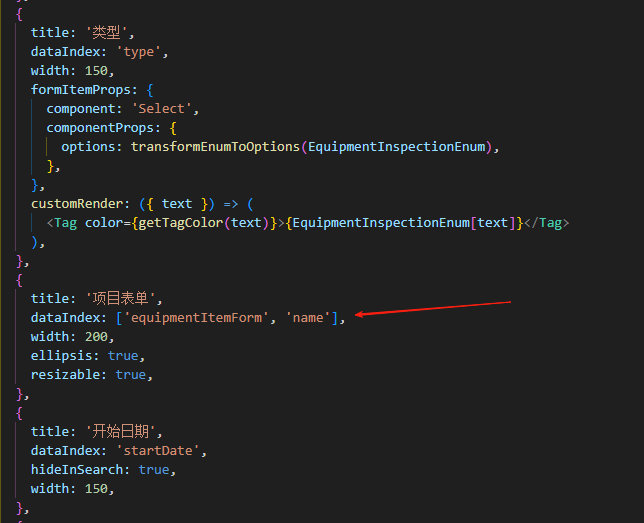
Task: Click the last 'width: 150' value
Action: pos(96,489)
